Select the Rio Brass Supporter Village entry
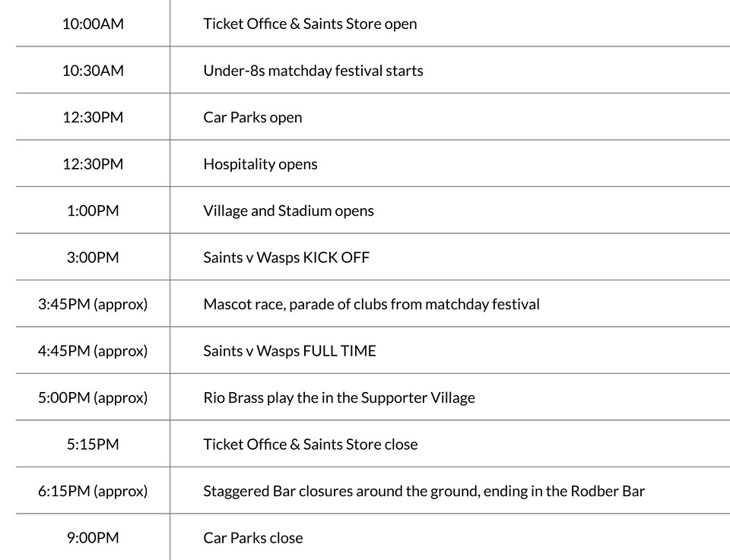 [338, 397]
